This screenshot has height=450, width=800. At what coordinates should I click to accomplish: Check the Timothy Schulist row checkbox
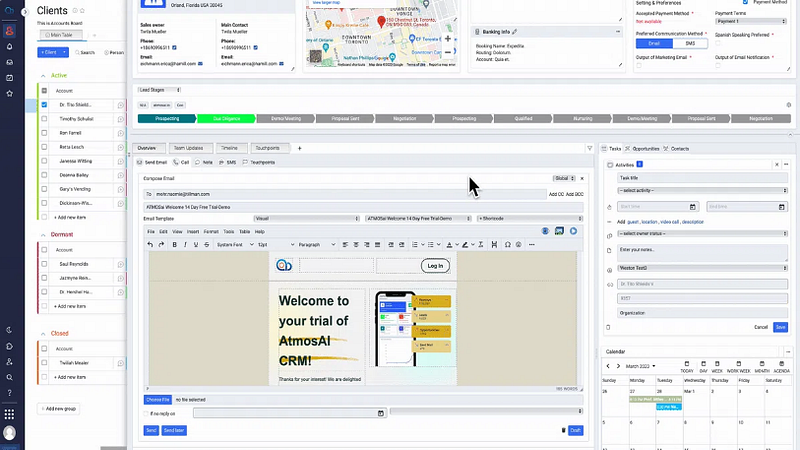tap(44, 119)
